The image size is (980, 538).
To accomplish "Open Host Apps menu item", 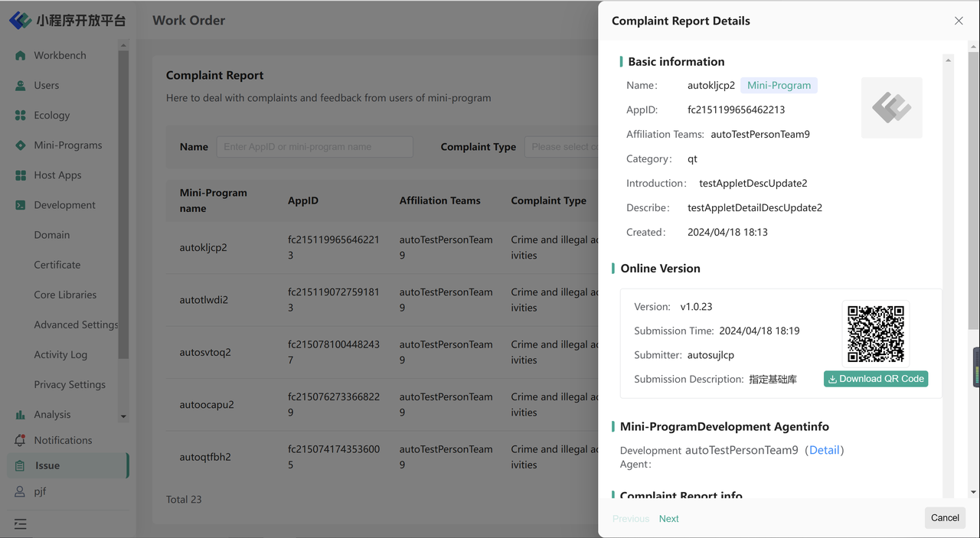I will click(57, 175).
